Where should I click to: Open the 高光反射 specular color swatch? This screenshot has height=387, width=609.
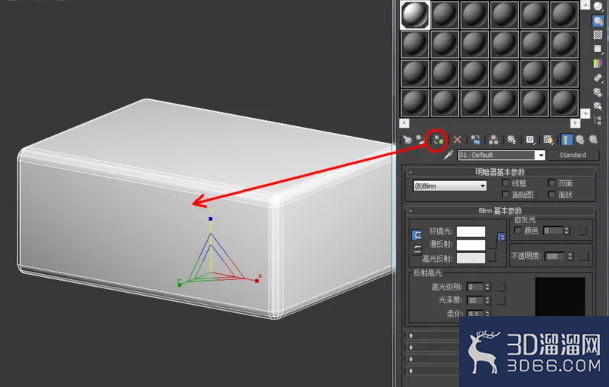pyautogui.click(x=471, y=258)
